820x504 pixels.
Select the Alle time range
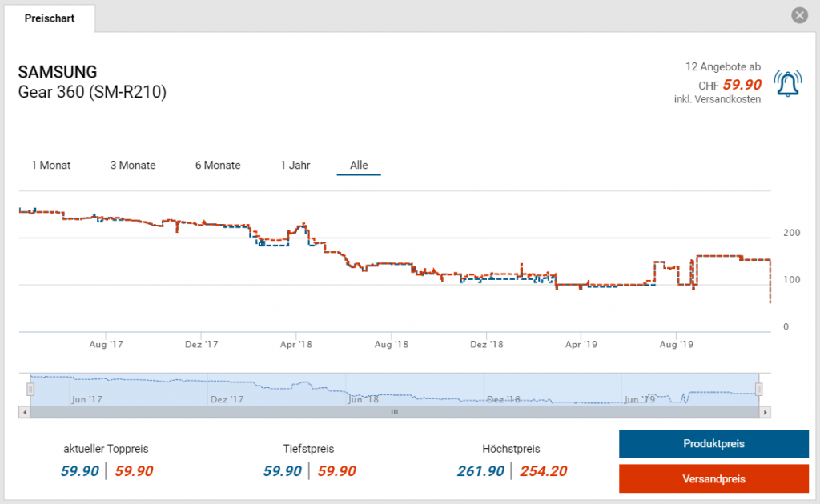coord(359,165)
